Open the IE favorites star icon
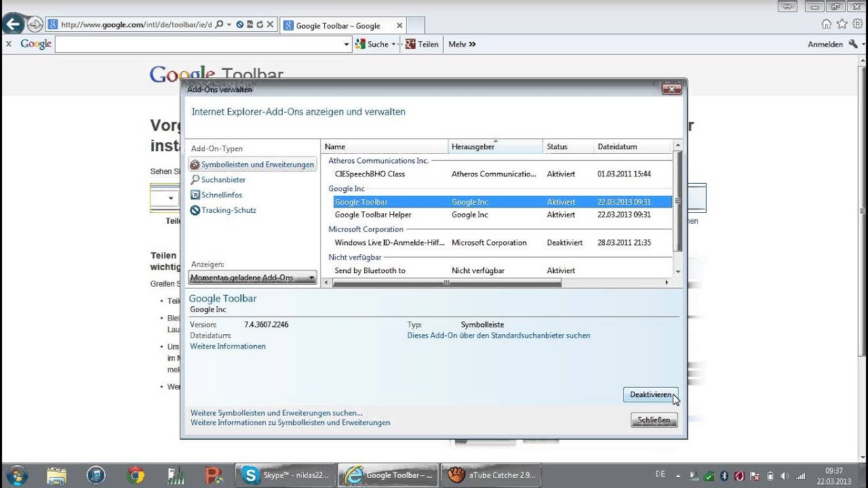The image size is (868, 488). pyautogui.click(x=842, y=24)
